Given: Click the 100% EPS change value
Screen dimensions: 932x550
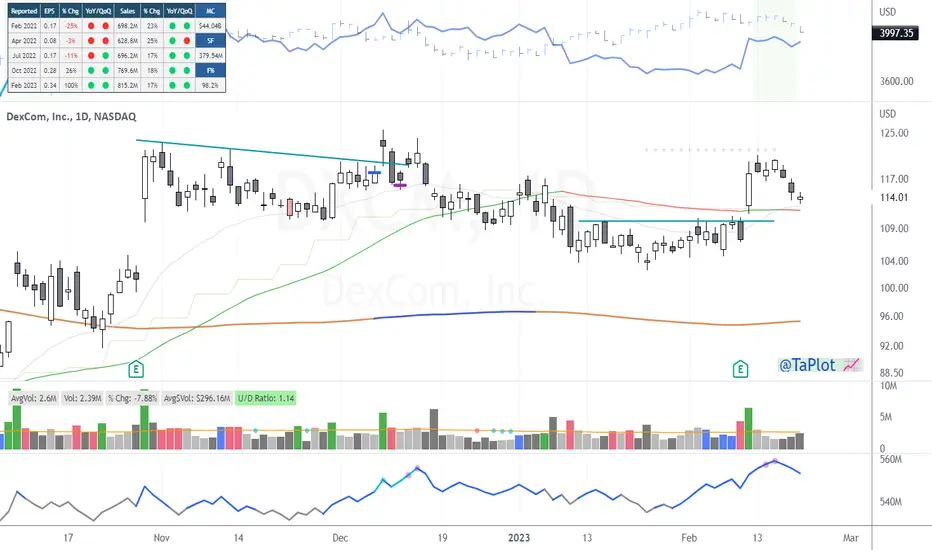Looking at the screenshot, I should [x=71, y=86].
